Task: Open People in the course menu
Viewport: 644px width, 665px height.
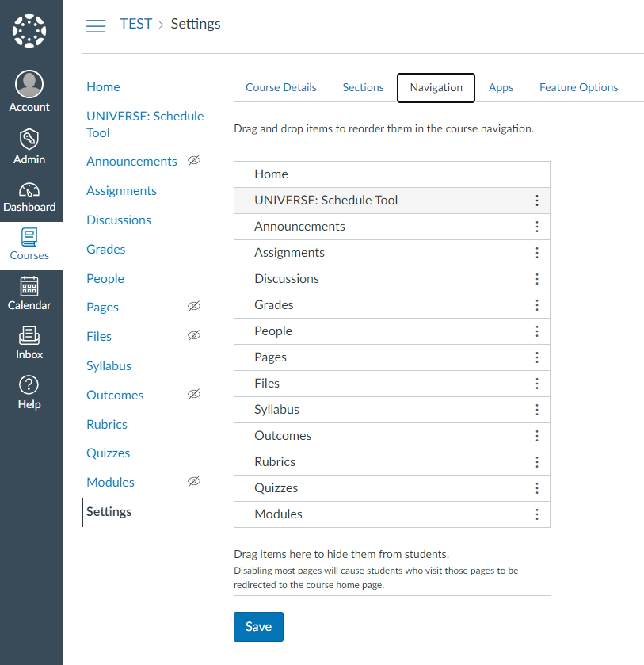Action: pos(105,279)
